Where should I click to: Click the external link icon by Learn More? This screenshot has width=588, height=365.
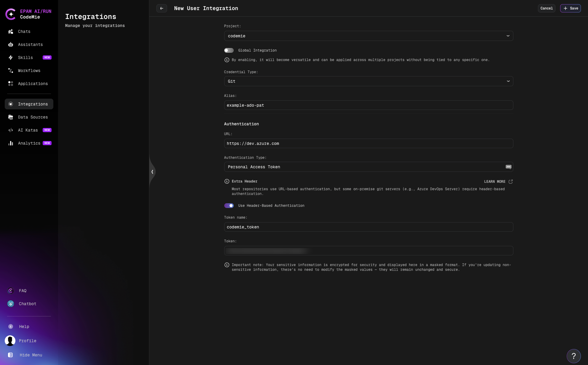tap(511, 182)
